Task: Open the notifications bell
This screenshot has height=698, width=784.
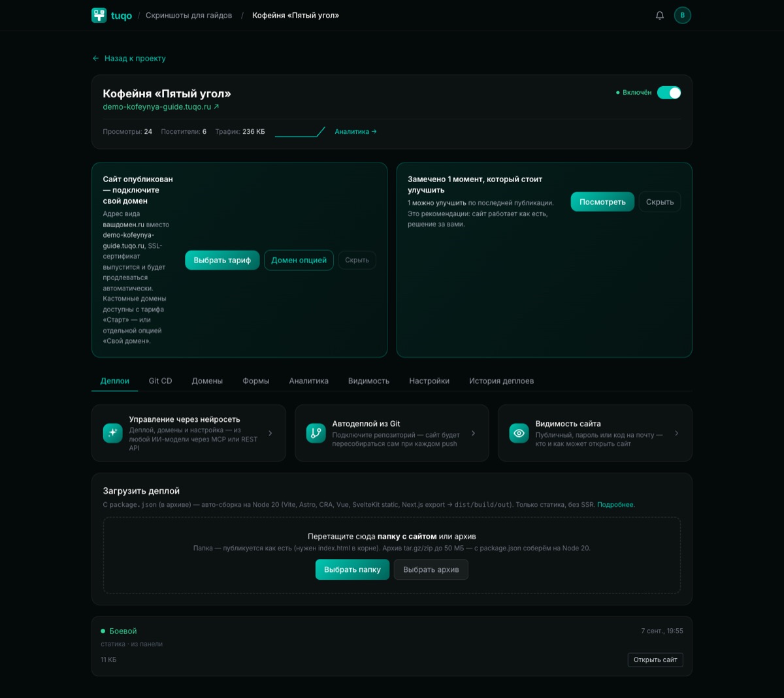Action: [660, 15]
